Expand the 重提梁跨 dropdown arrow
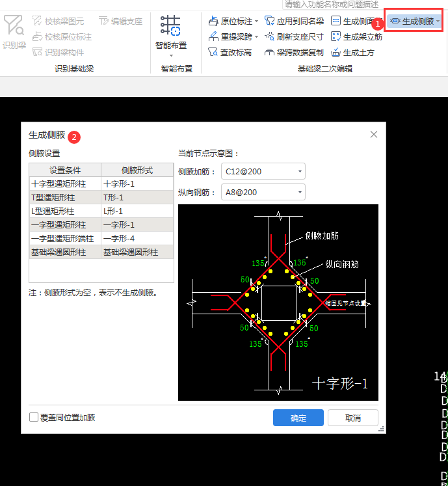The height and width of the screenshot is (486, 448). tap(257, 37)
